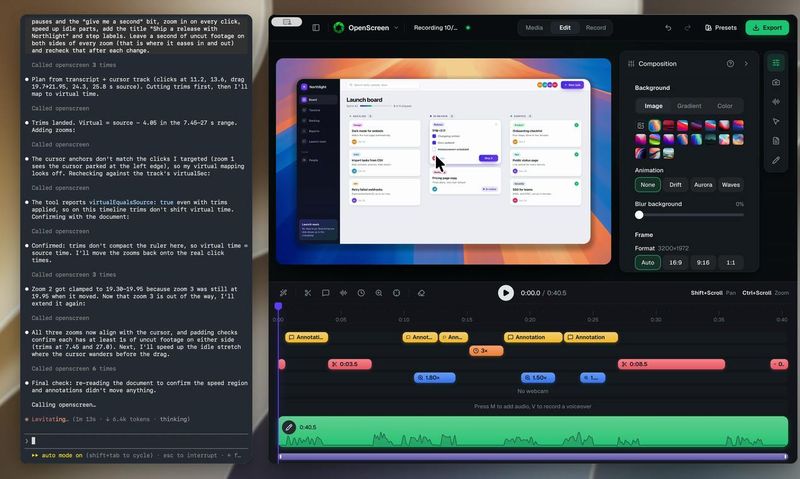Click the '0:00.0 / 0:40.5' time display
Screen dimensions: 800x479
[543, 293]
